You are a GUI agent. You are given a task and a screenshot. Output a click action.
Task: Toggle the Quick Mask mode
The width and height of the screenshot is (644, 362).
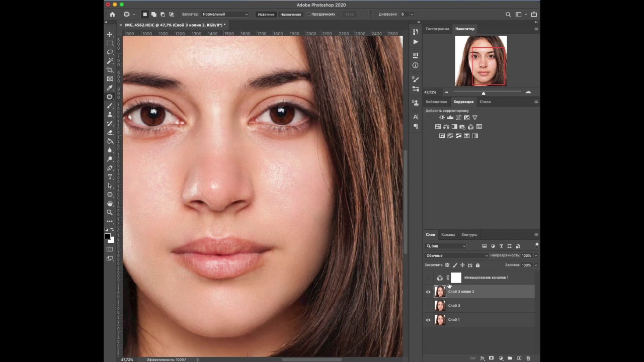coord(110,249)
